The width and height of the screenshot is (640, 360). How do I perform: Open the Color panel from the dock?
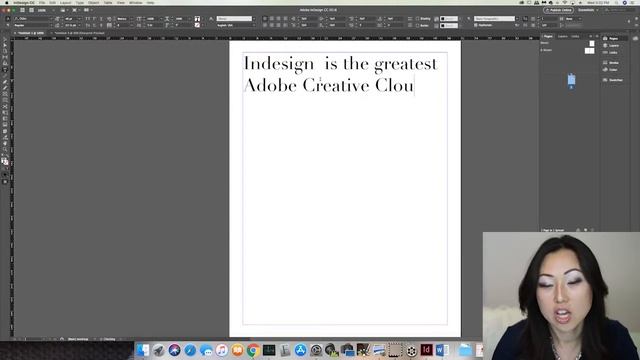611,69
